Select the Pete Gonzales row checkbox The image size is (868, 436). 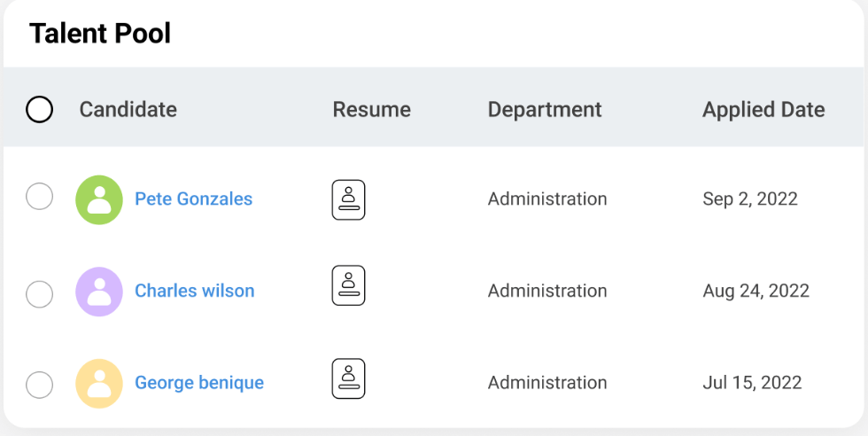[39, 197]
